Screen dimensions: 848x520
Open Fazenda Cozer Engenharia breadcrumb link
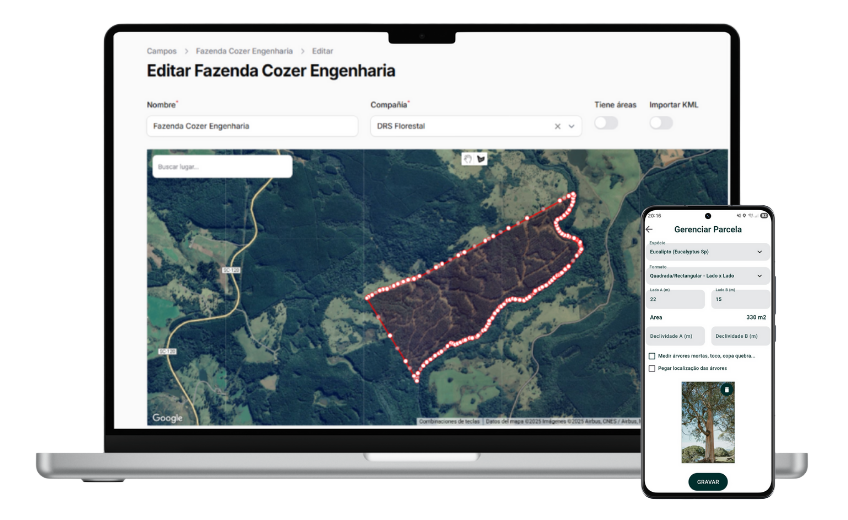(244, 50)
